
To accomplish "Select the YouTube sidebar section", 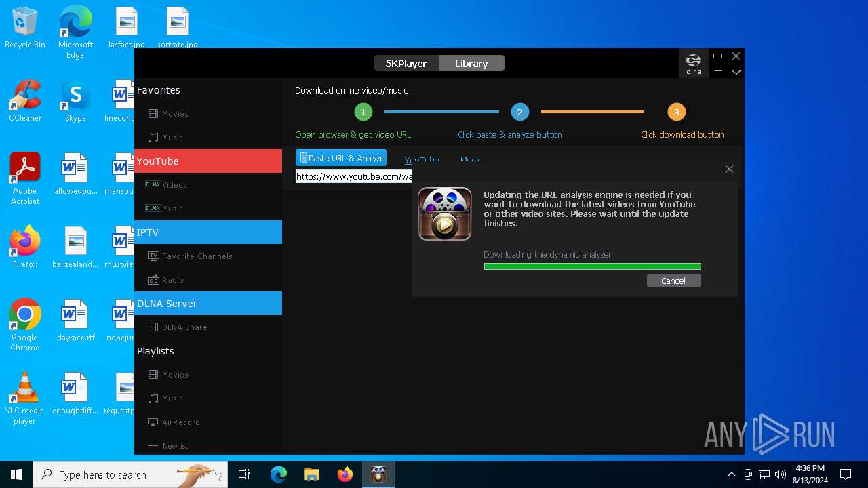I will 208,161.
